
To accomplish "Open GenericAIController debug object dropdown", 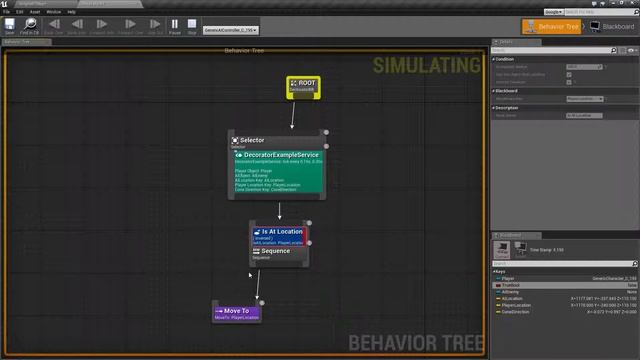I will click(x=231, y=30).
